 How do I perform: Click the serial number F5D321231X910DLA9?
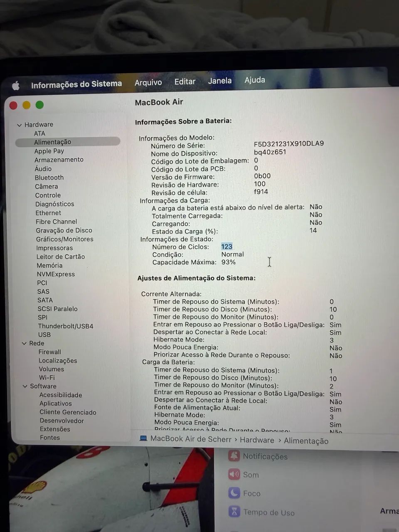(x=289, y=143)
